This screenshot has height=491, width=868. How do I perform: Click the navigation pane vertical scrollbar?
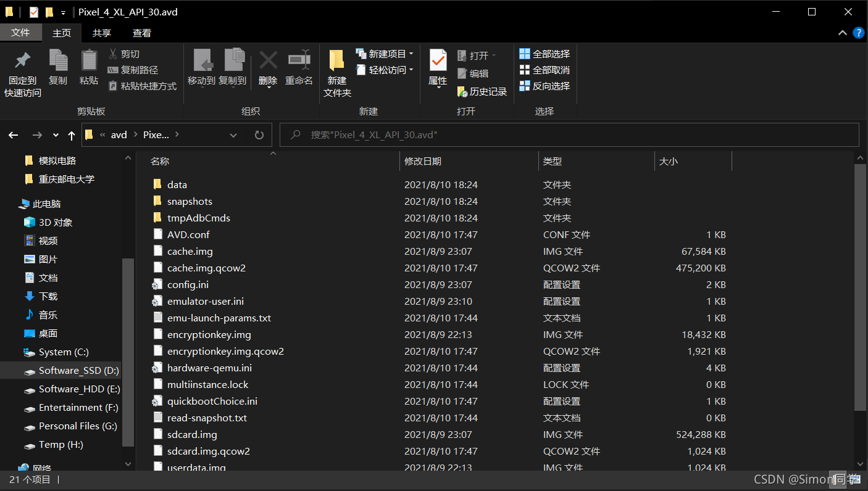tap(128, 352)
